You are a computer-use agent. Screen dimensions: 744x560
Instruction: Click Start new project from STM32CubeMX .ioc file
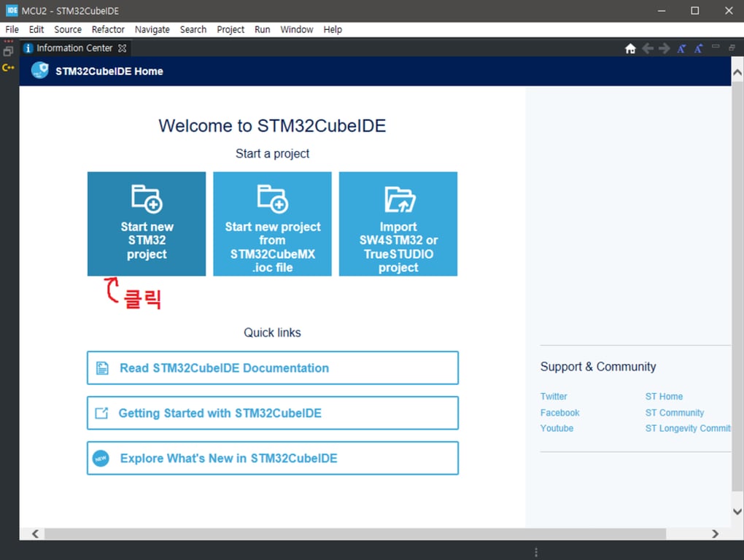click(272, 224)
